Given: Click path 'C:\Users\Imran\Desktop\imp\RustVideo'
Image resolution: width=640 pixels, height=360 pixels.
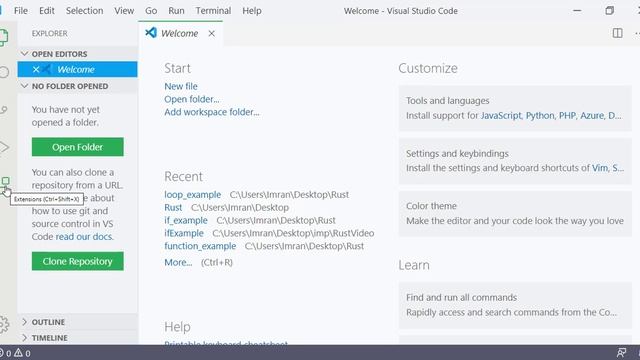Looking at the screenshot, I should coord(293,233).
